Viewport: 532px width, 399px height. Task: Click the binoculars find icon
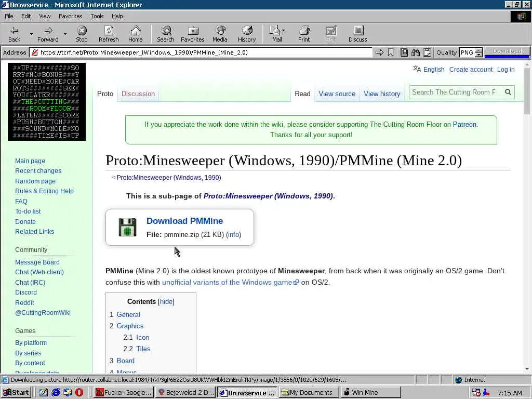[416, 52]
